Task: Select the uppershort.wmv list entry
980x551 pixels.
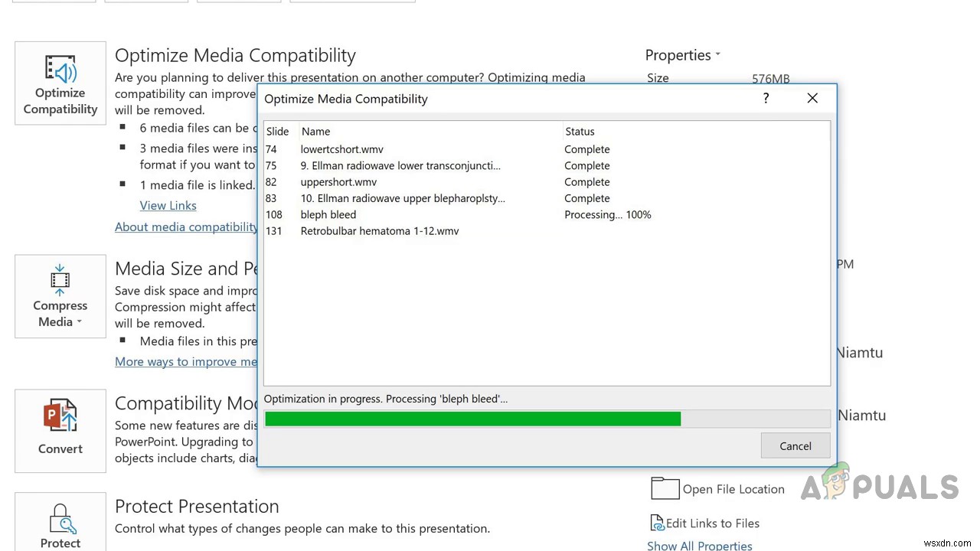Action: (x=338, y=182)
